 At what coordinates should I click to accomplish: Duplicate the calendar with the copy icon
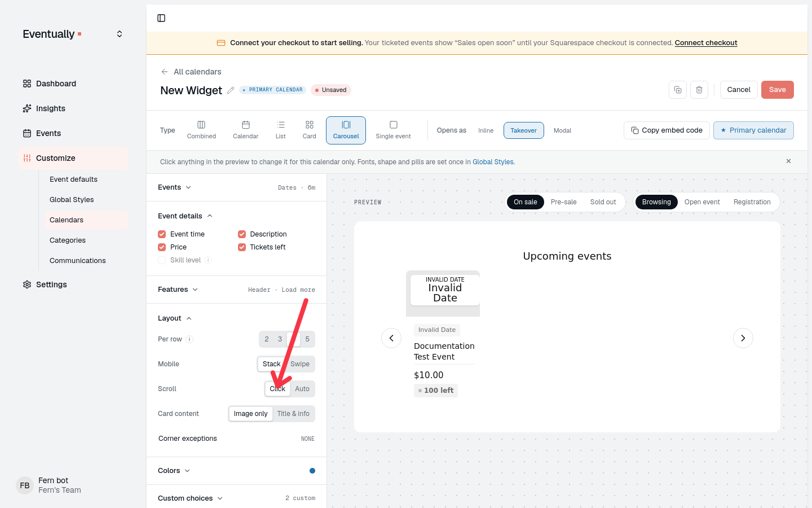tap(678, 90)
